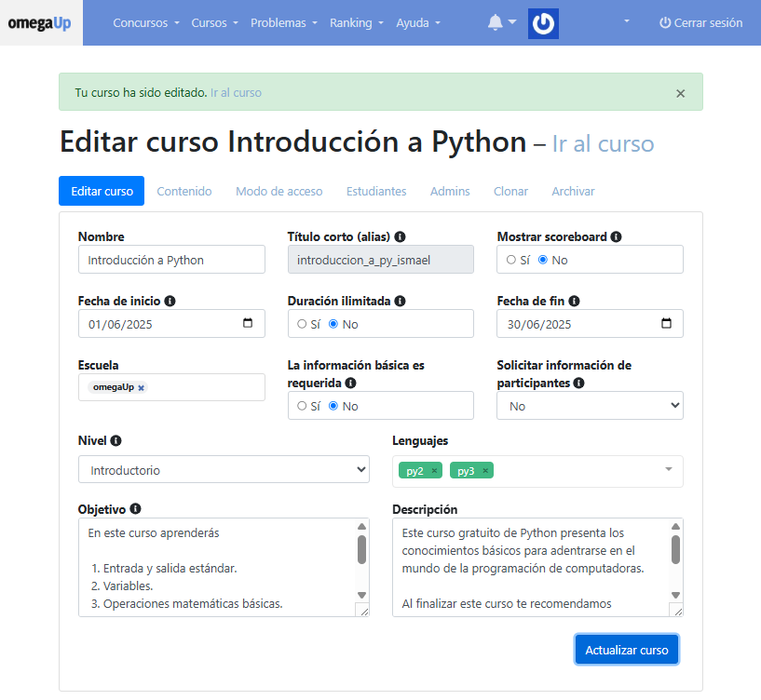Open the Fecha de fin calendar picker icon
This screenshot has width=761, height=700.
click(666, 324)
